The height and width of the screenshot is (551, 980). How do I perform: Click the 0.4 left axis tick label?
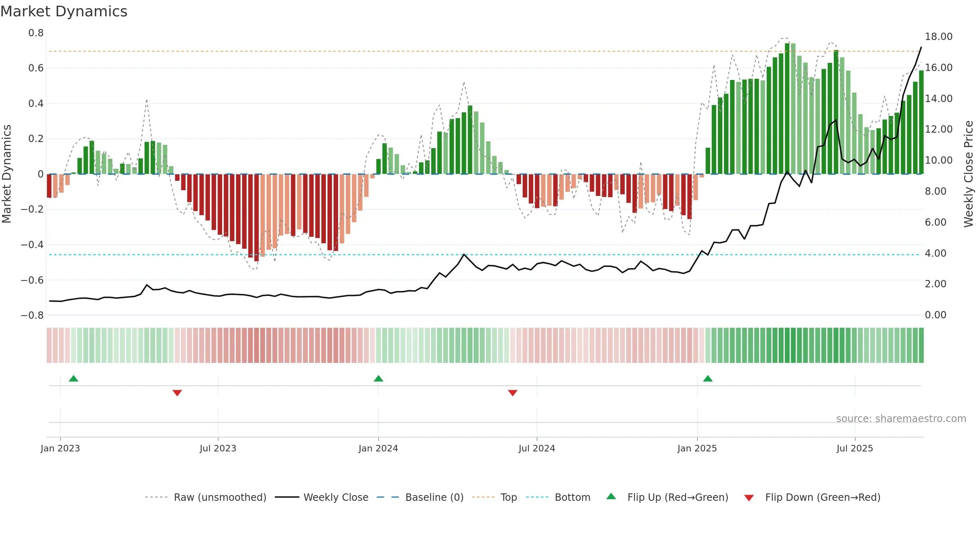coord(36,104)
